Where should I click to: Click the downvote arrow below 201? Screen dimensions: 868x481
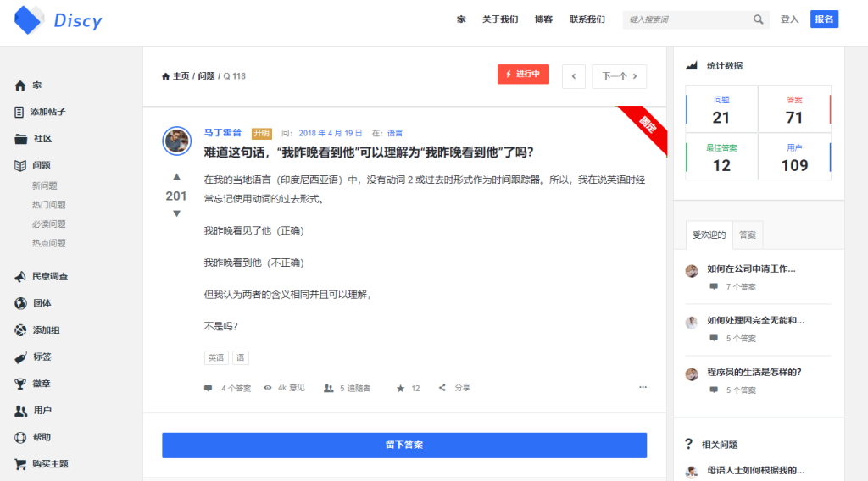(x=176, y=213)
